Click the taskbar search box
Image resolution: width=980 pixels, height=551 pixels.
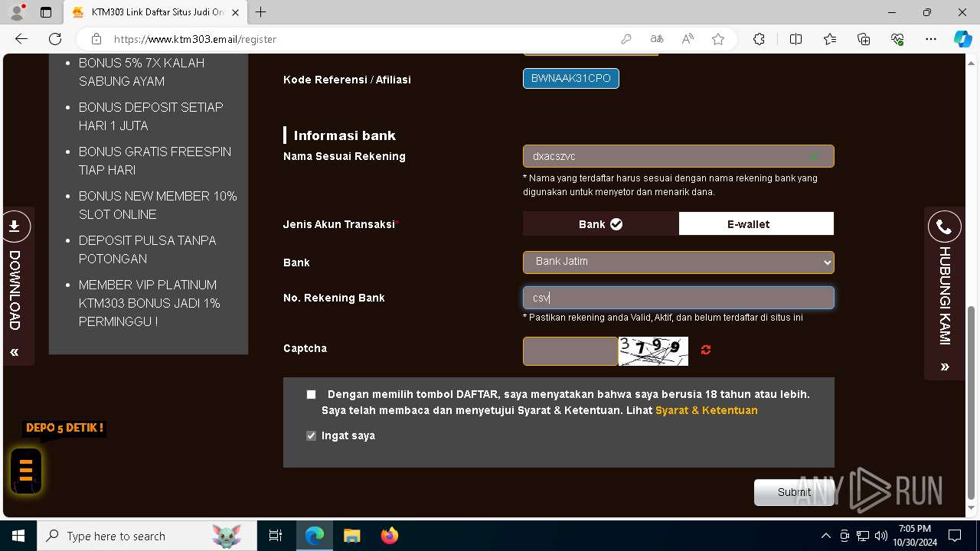coord(145,536)
